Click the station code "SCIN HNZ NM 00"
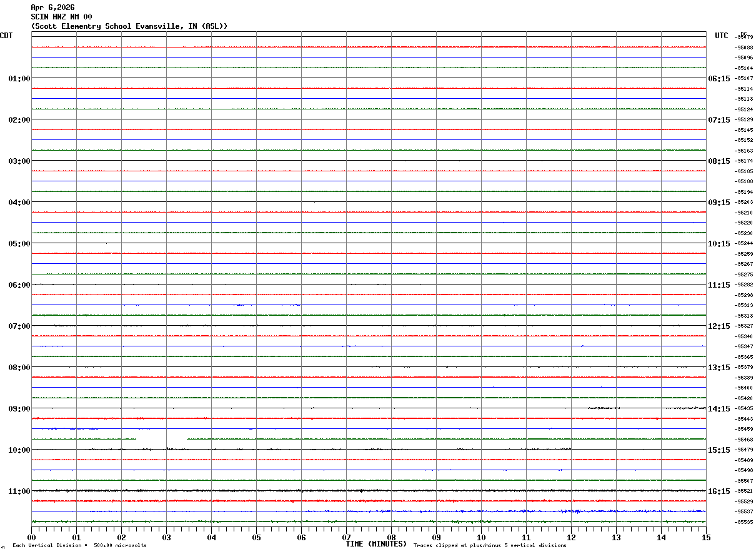This screenshot has height=554, width=756. [x=61, y=17]
